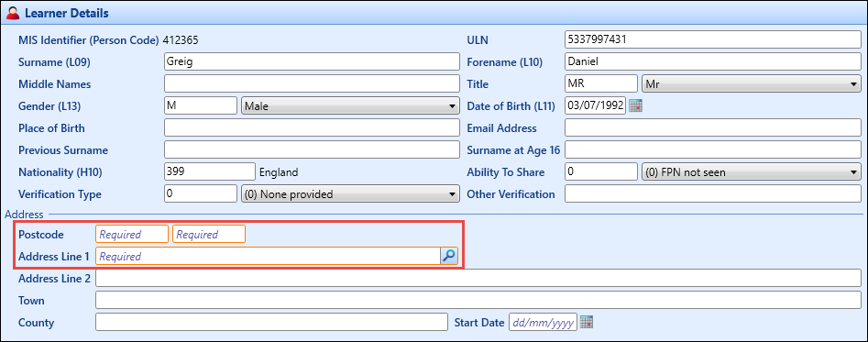Click the Nationality (H10) label
Viewport: 868px width, 342px height.
(60, 172)
